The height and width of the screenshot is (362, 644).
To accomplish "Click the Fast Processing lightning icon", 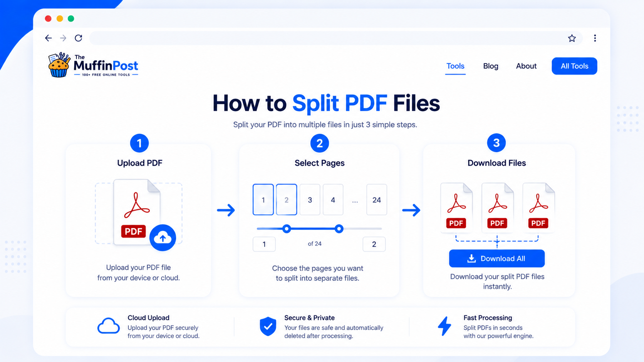I will [x=444, y=326].
